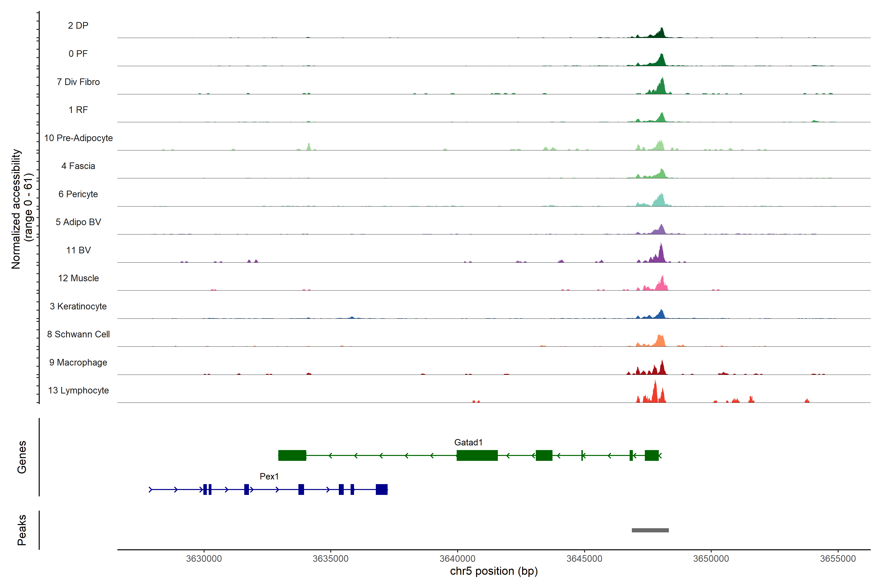882x588 pixels.
Task: Click the leftmost Gatad1 green exon block
Action: pyautogui.click(x=292, y=455)
